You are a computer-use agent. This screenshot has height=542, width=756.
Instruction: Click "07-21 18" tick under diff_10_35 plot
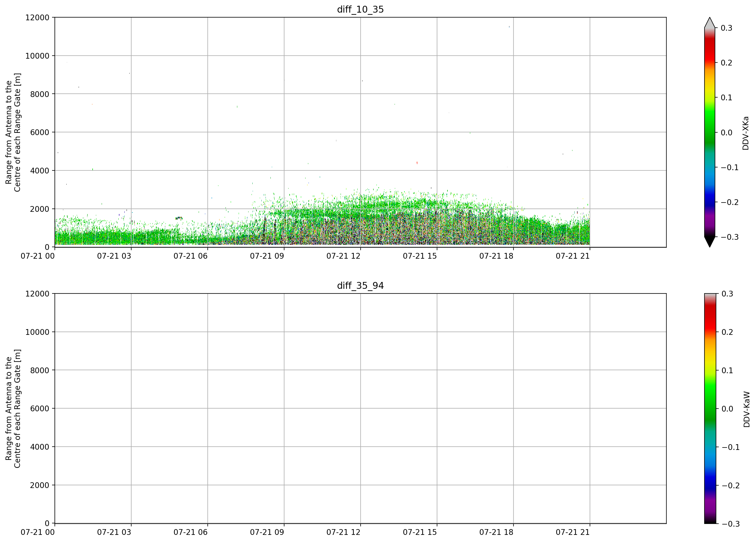click(x=496, y=256)
